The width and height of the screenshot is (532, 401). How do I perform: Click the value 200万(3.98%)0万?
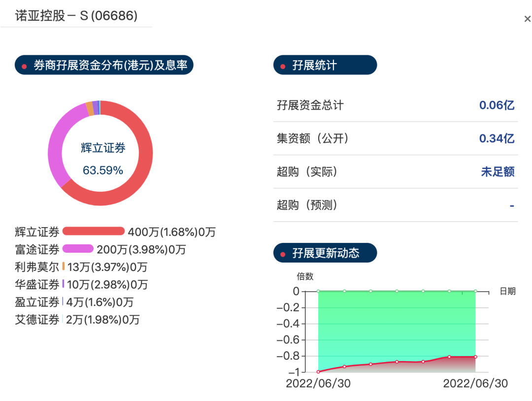click(x=141, y=250)
